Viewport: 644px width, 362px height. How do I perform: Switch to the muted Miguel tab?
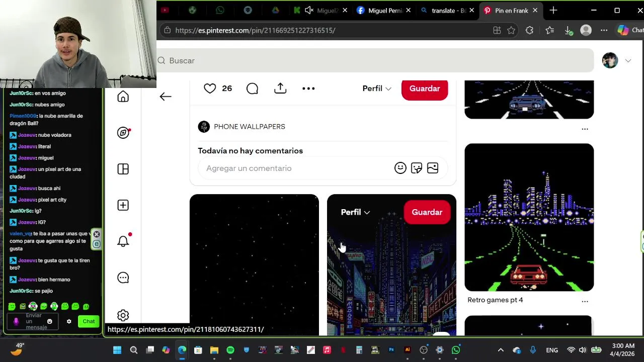319,10
